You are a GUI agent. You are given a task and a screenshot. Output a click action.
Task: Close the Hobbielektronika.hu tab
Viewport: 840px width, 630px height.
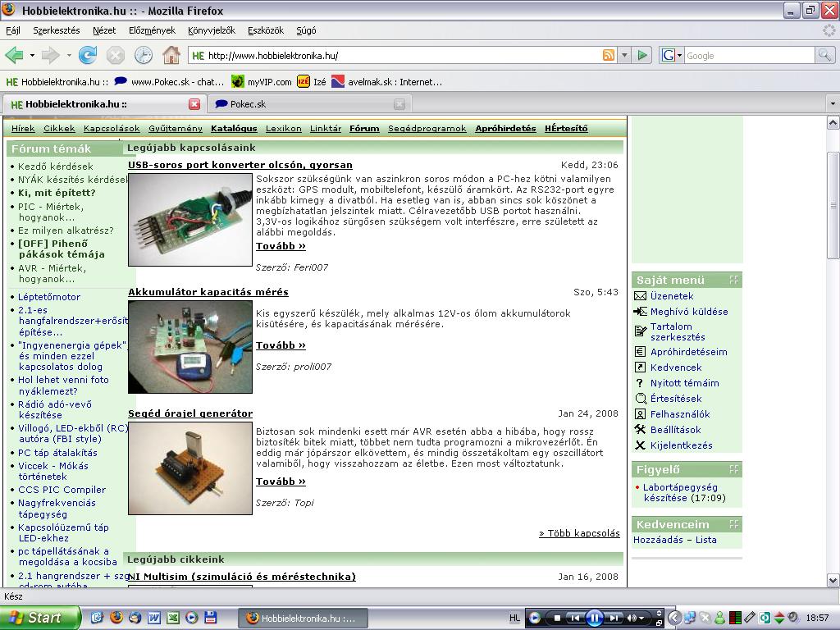coord(194,104)
